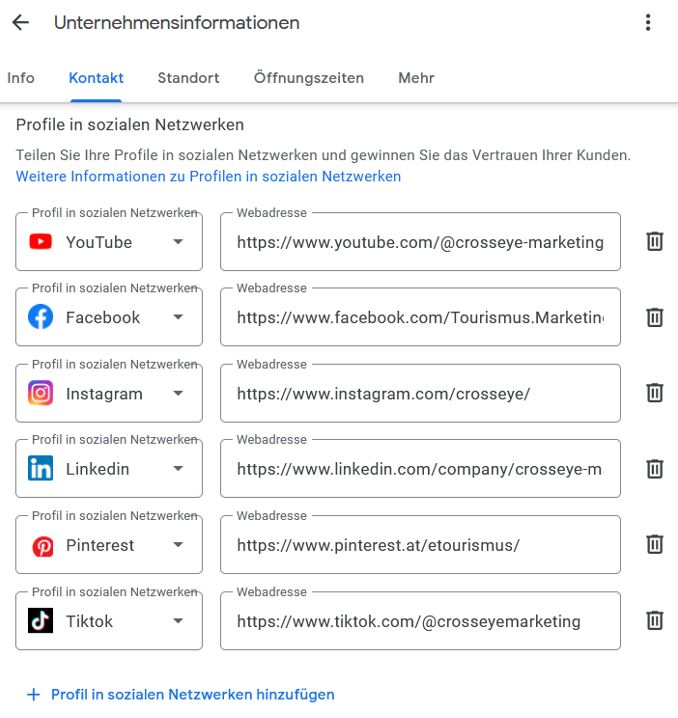The height and width of the screenshot is (718, 678).
Task: Click the YouTube logo icon
Action: click(40, 241)
